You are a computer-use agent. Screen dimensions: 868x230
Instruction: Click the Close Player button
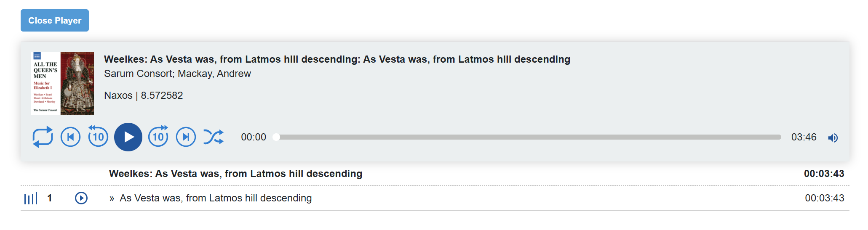click(x=55, y=21)
